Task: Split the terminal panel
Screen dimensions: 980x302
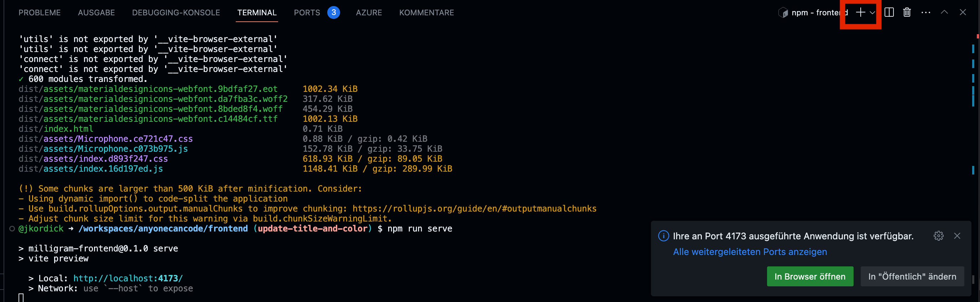Action: [890, 12]
